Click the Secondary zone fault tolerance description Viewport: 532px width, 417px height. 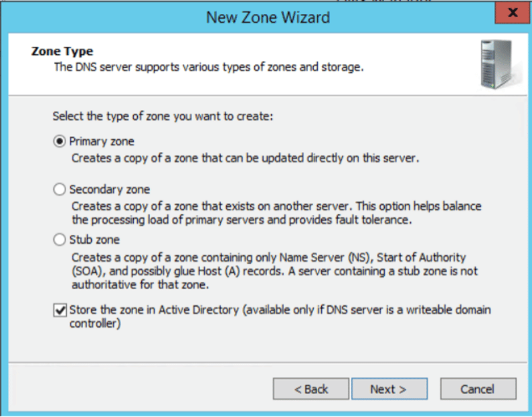pos(276,213)
